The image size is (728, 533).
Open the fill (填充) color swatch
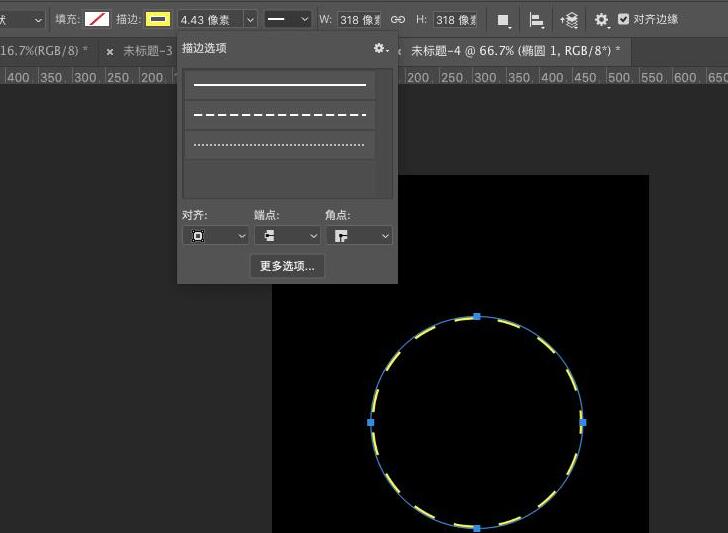pyautogui.click(x=97, y=20)
